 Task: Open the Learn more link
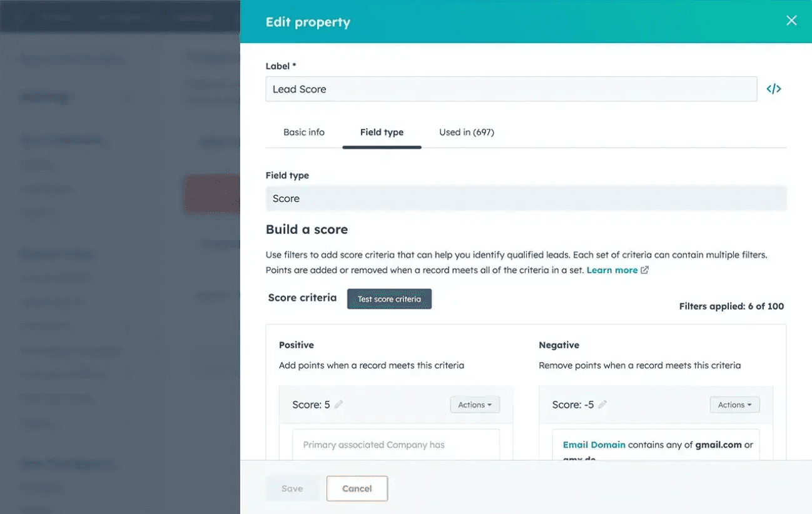pyautogui.click(x=611, y=270)
